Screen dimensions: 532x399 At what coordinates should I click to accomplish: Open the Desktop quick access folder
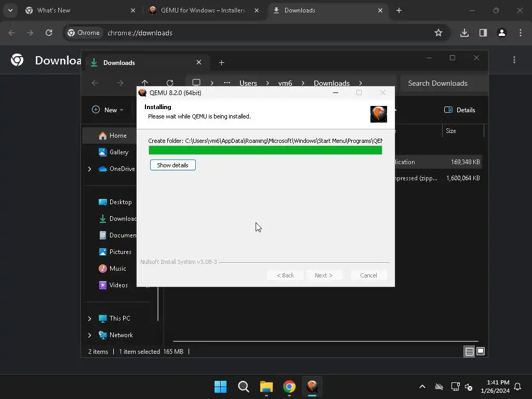115,202
